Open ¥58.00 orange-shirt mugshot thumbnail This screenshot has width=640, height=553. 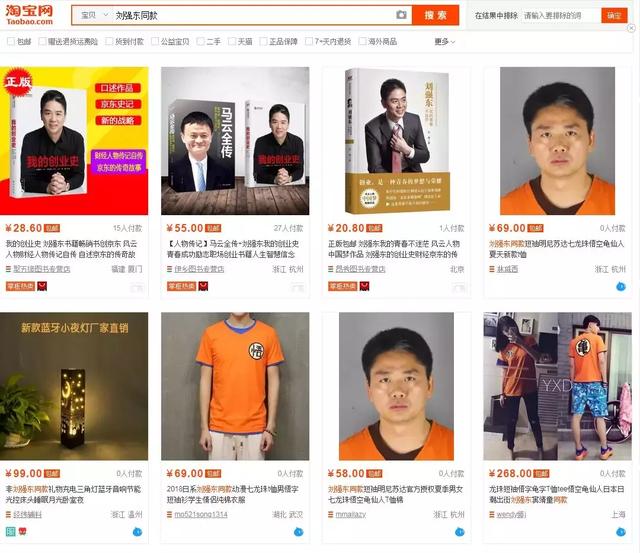396,386
